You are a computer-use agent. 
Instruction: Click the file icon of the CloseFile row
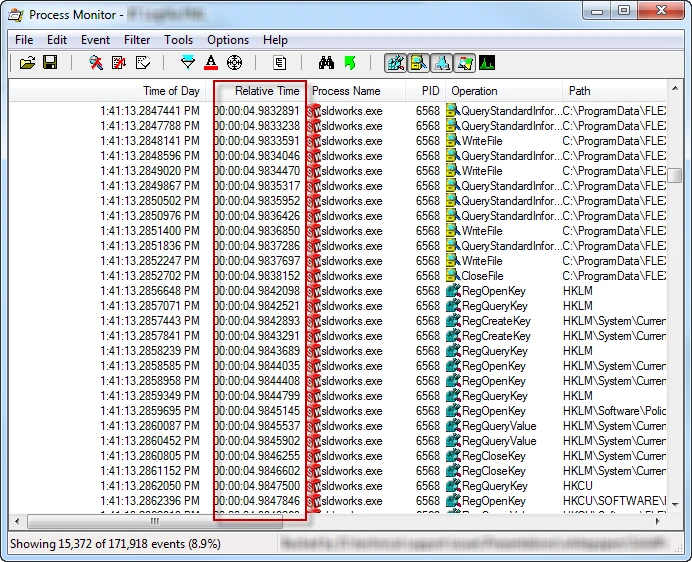tap(453, 276)
